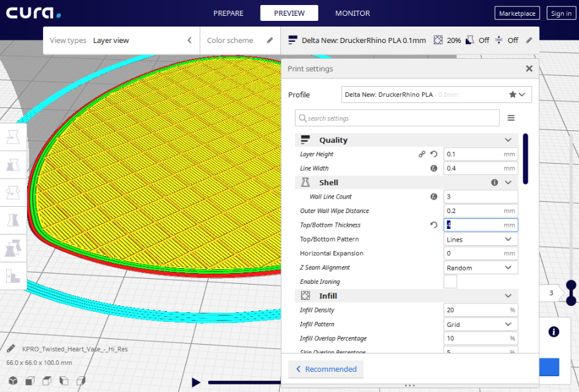Image resolution: width=579 pixels, height=392 pixels.
Task: Select the Mirror tool in left toolbar
Action: (x=13, y=221)
